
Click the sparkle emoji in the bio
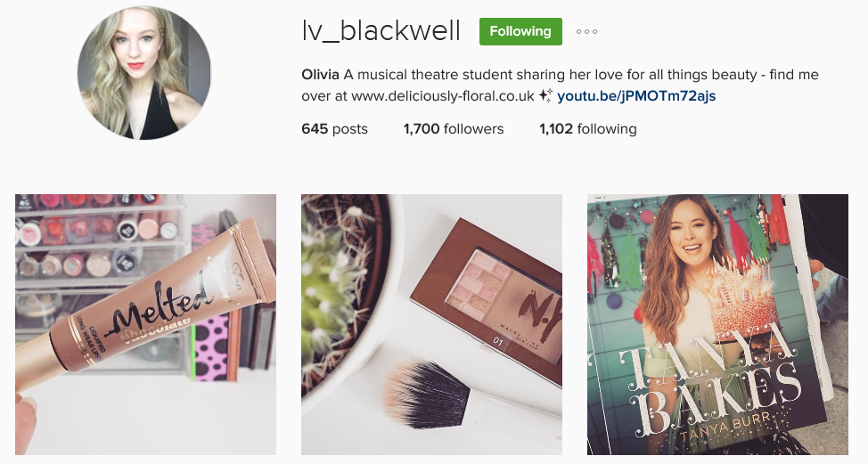pos(545,96)
